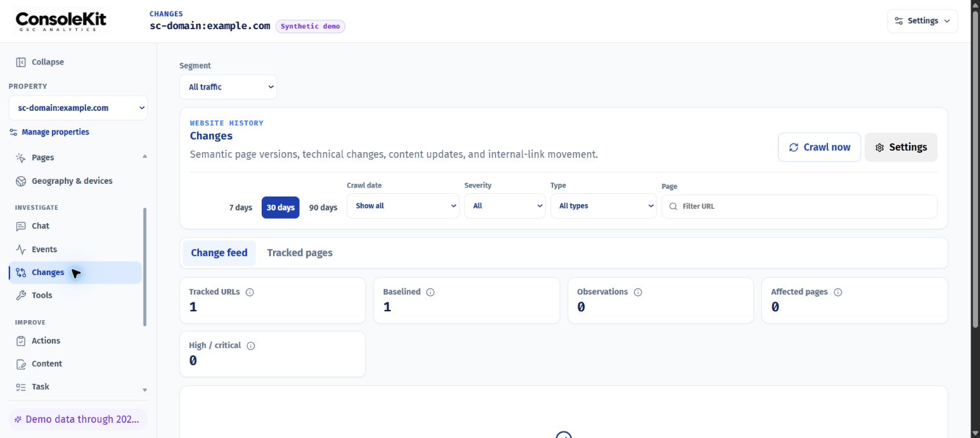The height and width of the screenshot is (438, 980).
Task: Click the sidebar scroll-down arrow near Task
Action: (144, 390)
